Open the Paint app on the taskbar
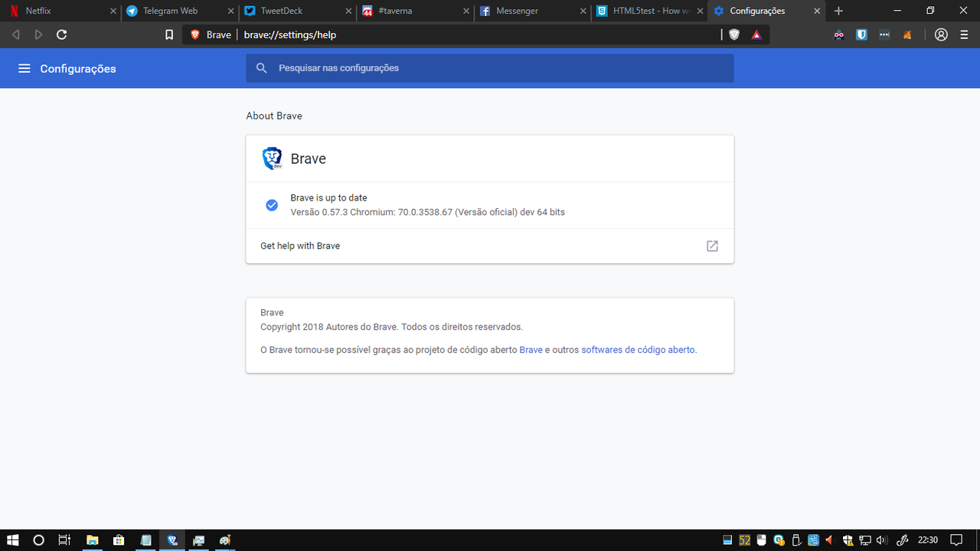Screen dimensions: 980x551 (225, 540)
